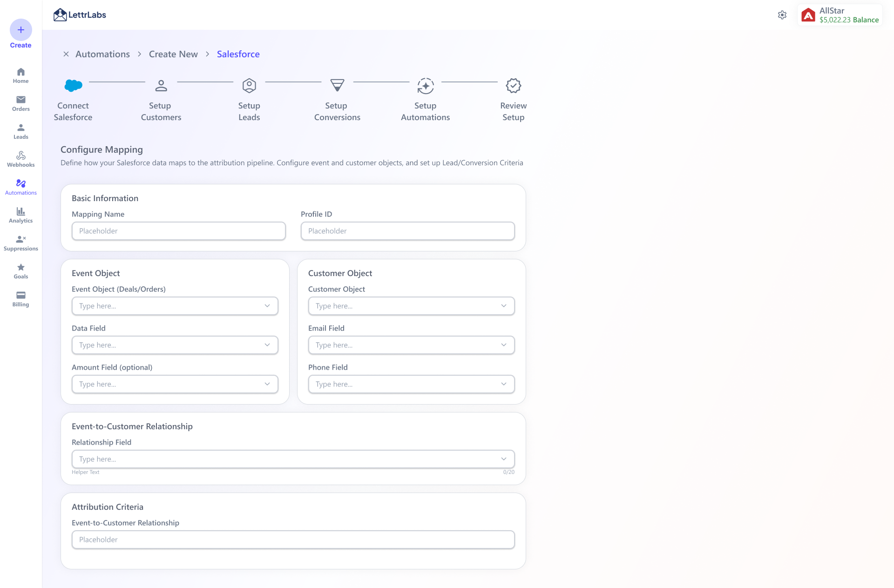Click the Setup Leads step label
The height and width of the screenshot is (588, 894).
point(249,112)
